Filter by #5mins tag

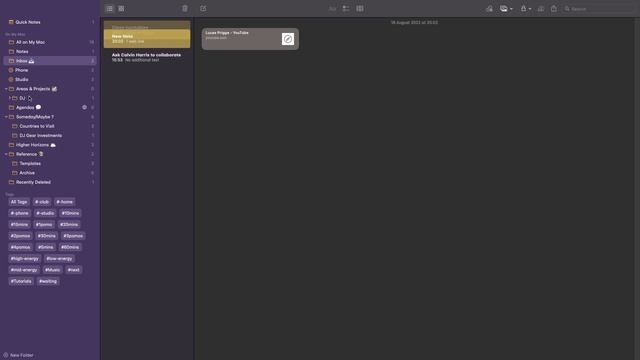[45, 247]
